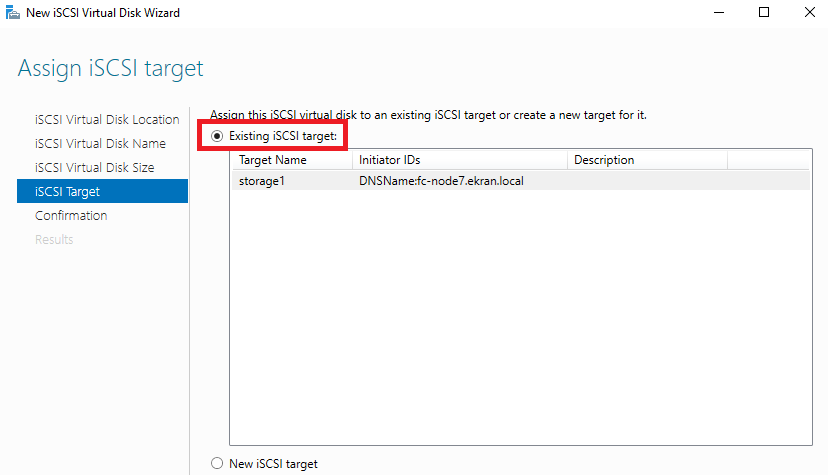Select the storage1 target row
The height and width of the screenshot is (475, 828).
tap(261, 181)
